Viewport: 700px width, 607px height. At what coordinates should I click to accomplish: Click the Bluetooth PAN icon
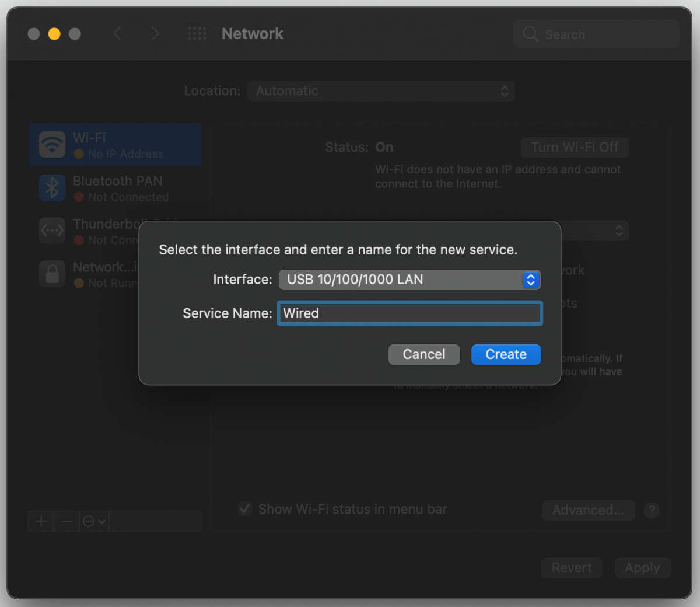coord(52,188)
